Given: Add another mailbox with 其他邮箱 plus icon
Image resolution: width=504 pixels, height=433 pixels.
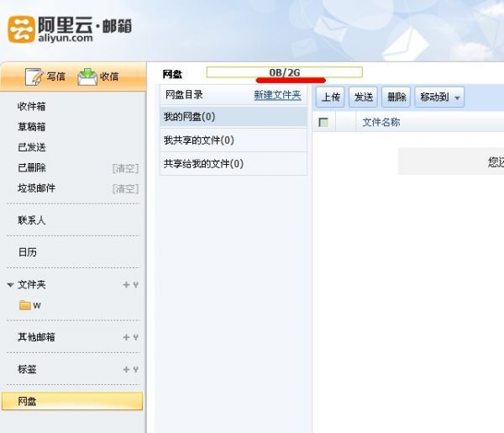Looking at the screenshot, I should [126, 337].
